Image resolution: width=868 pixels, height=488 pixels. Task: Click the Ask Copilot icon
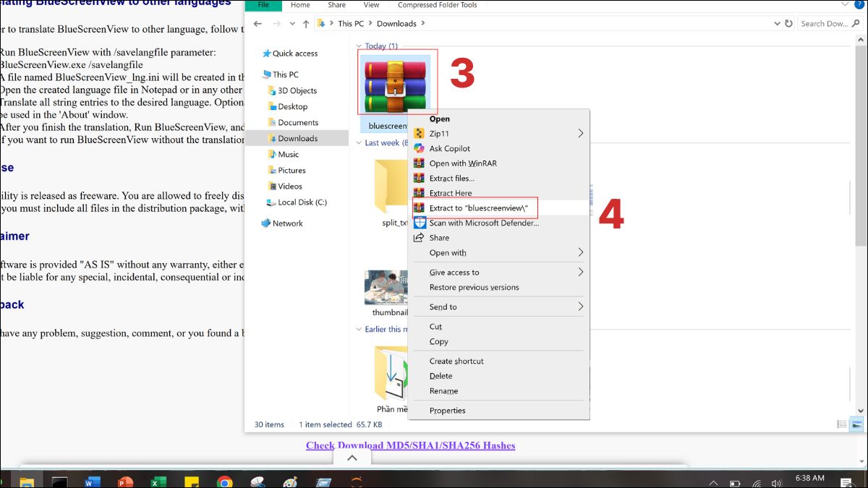pyautogui.click(x=418, y=148)
